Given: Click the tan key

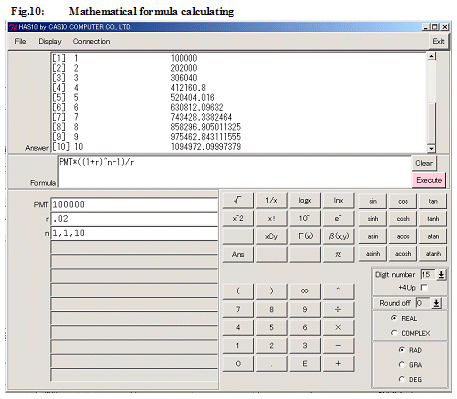Looking at the screenshot, I should [433, 201].
